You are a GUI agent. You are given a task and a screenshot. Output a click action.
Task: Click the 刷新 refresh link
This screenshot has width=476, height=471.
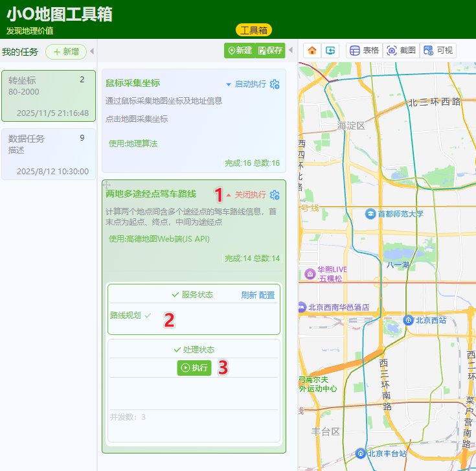coord(249,295)
